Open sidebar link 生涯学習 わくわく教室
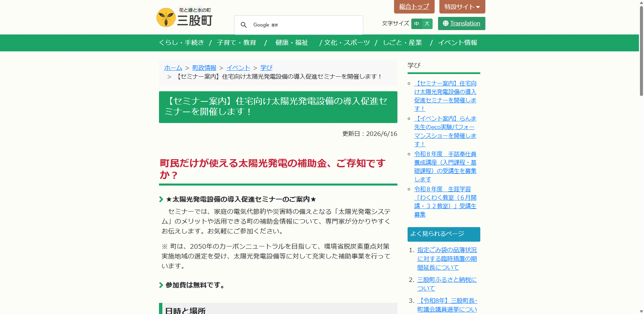The width and height of the screenshot is (644, 314). (x=445, y=202)
